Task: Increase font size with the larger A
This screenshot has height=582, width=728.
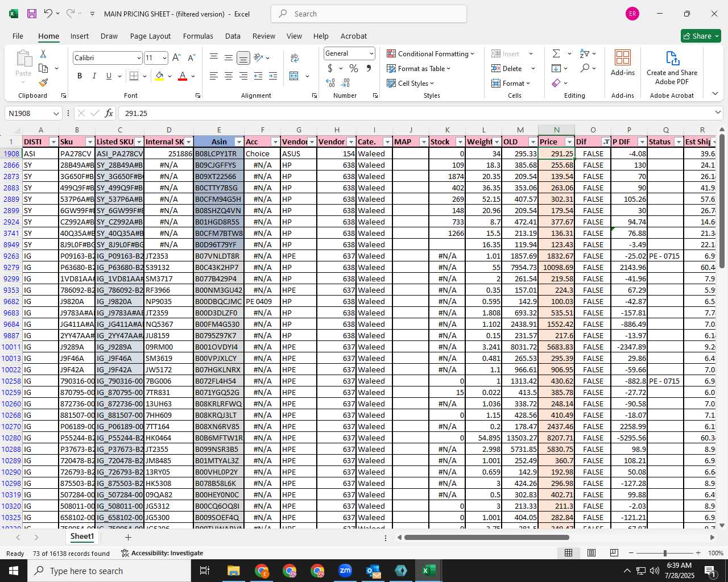Action: 176,57
